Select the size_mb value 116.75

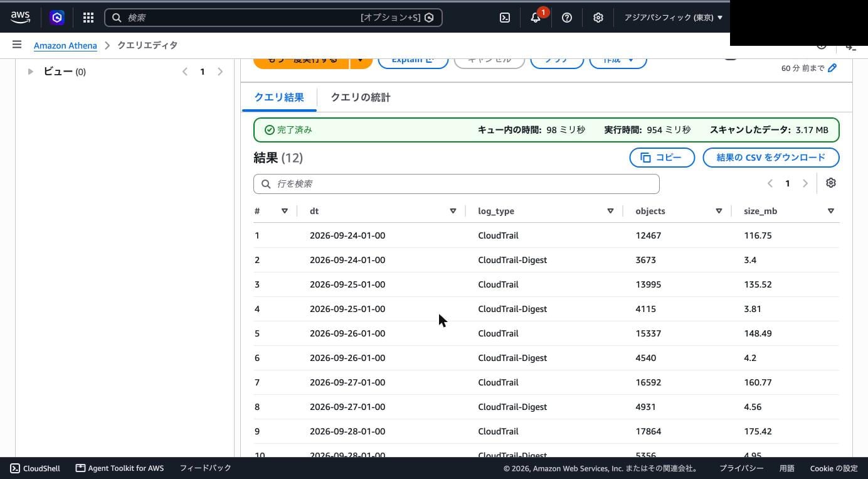tap(758, 235)
